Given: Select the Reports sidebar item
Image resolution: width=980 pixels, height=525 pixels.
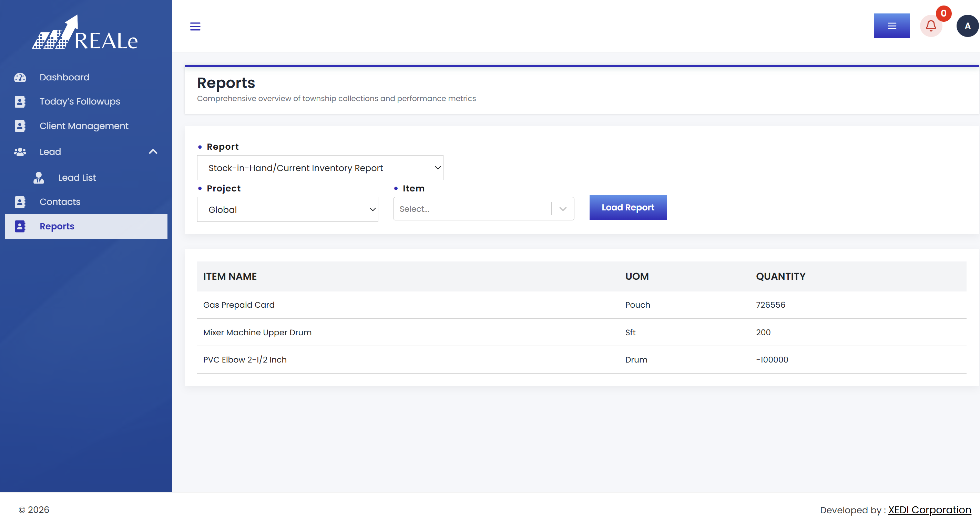Looking at the screenshot, I should pyautogui.click(x=86, y=227).
